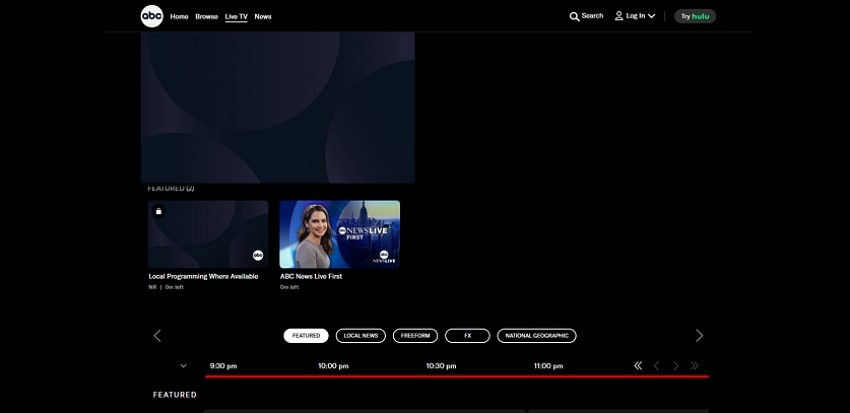
Task: Click the 10:00 pm time label
Action: (x=333, y=366)
